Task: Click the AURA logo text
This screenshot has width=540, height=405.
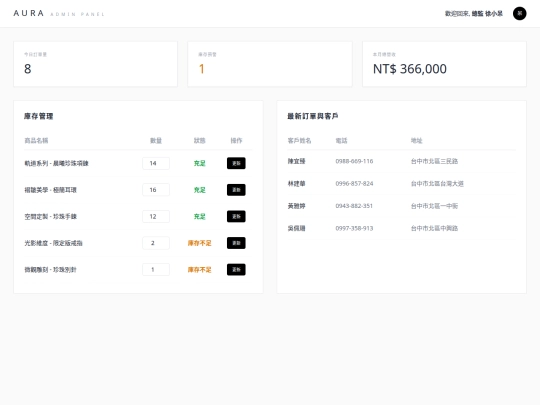Action: coord(29,13)
